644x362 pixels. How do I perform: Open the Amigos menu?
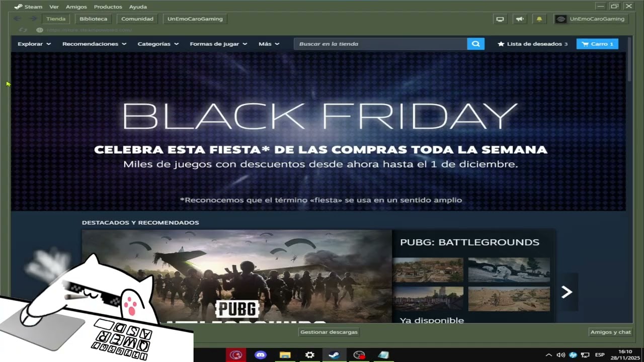(x=76, y=7)
